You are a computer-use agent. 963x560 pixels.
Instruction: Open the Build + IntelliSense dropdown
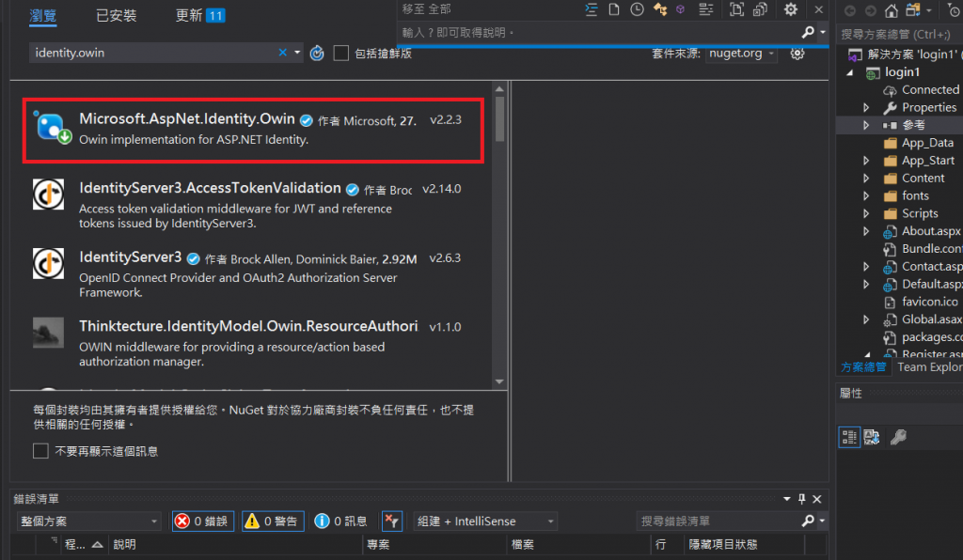[x=485, y=521]
